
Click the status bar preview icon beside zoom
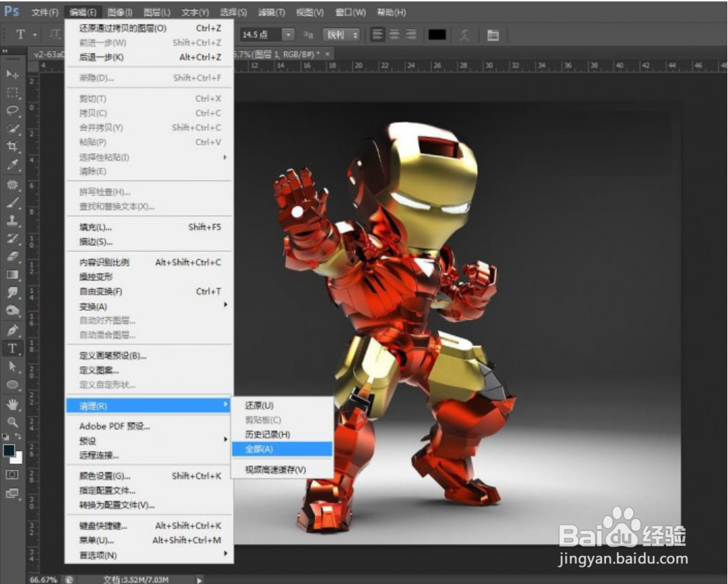tap(69, 579)
